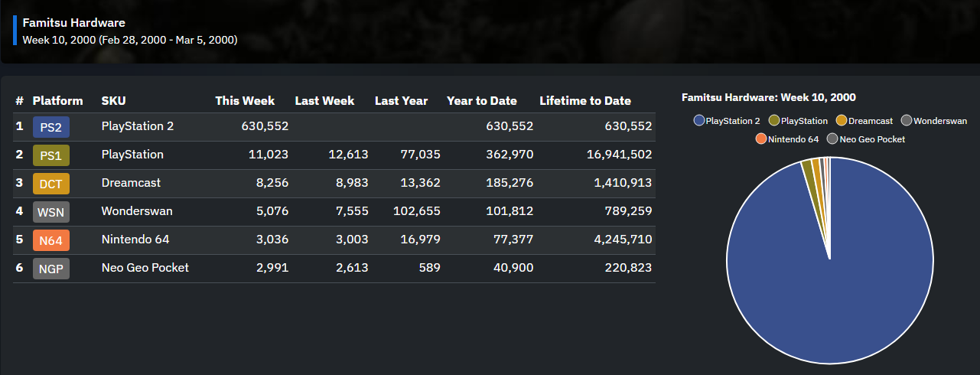
Task: Select Dreamcast SKU name in table
Action: pos(131,183)
